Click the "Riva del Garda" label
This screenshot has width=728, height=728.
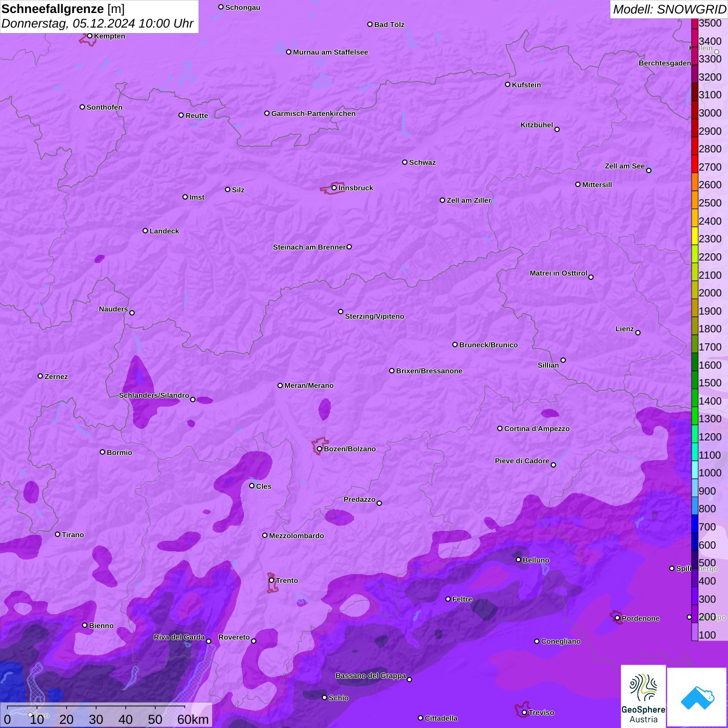(x=179, y=637)
